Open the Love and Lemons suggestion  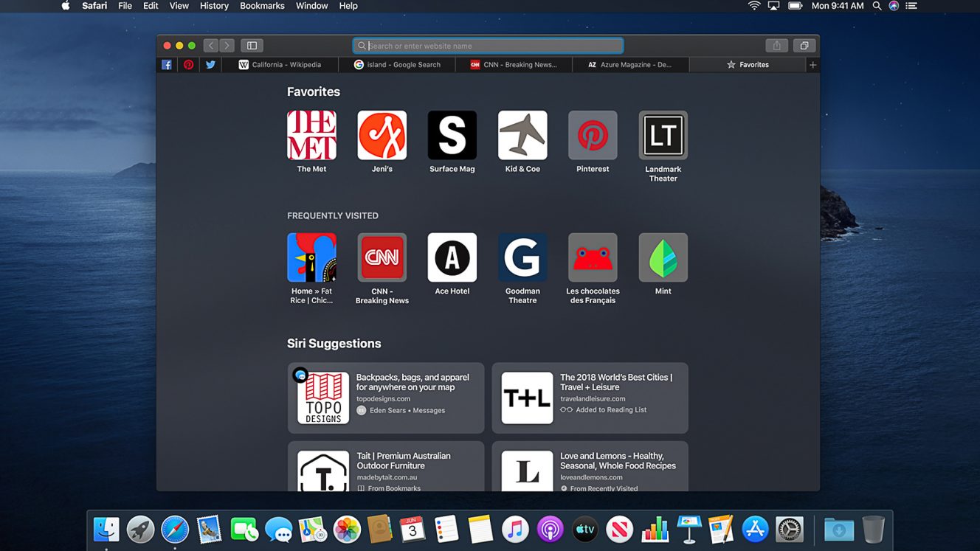590,466
